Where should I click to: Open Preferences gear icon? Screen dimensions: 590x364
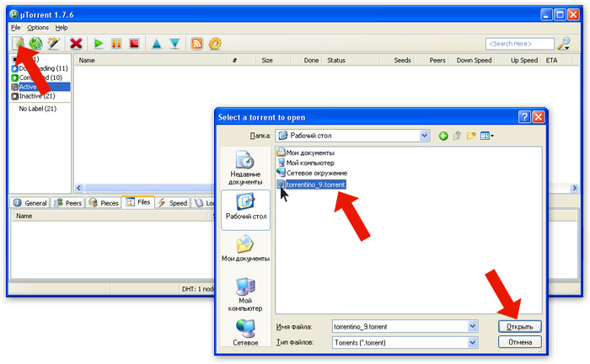tap(215, 44)
